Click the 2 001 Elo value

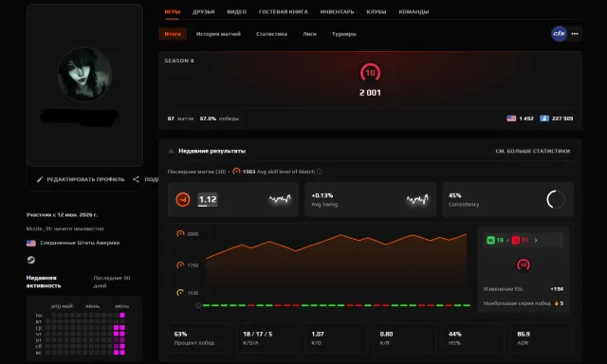click(x=370, y=93)
